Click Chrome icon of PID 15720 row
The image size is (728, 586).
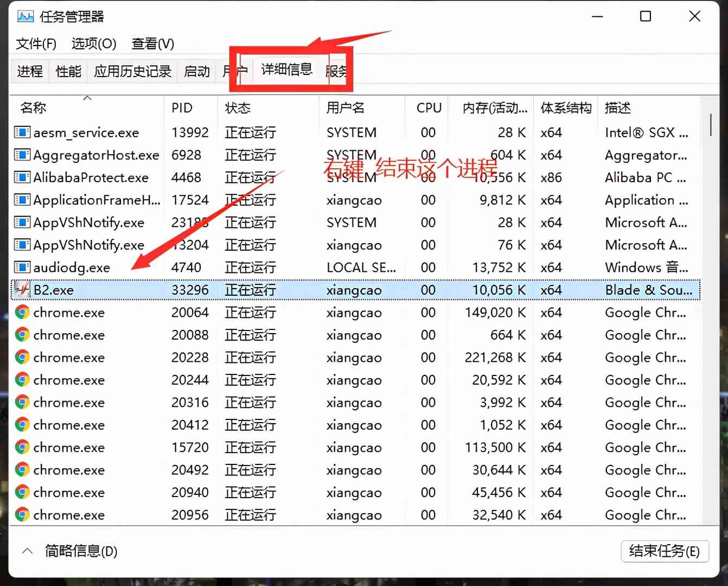tap(22, 448)
